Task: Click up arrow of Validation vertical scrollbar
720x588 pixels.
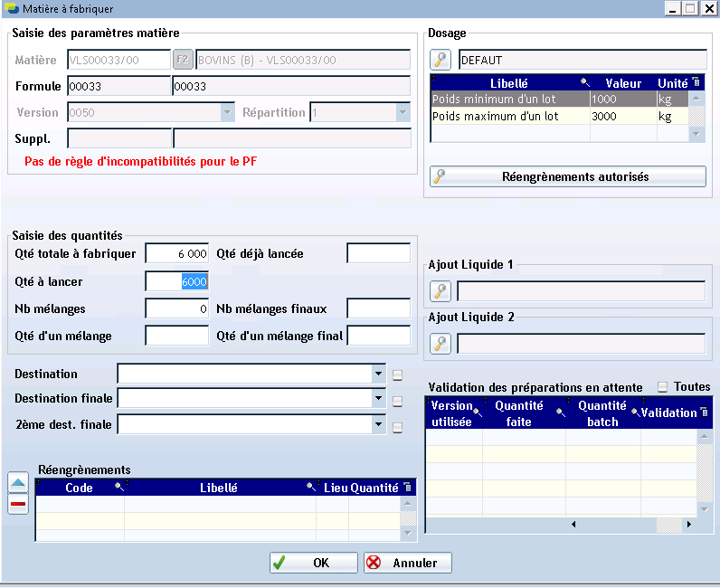Action: (x=705, y=436)
